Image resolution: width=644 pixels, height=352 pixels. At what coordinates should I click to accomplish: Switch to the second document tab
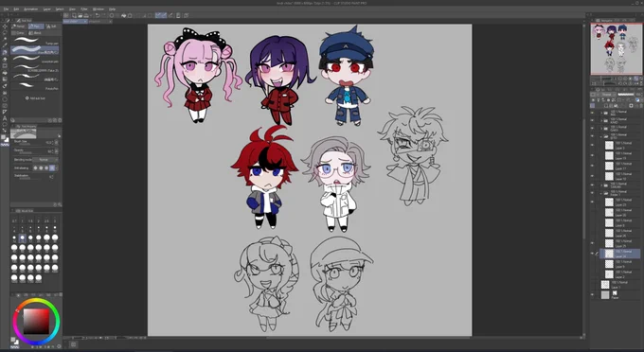pos(98,22)
